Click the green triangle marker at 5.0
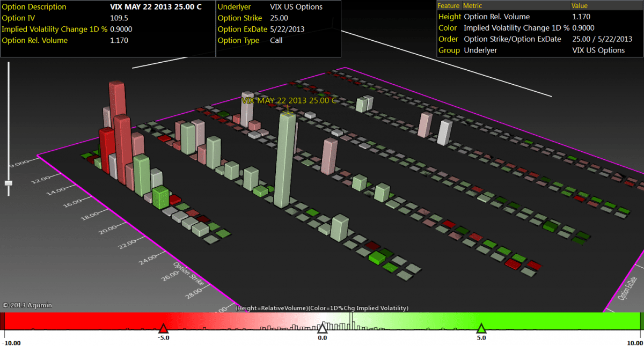644x346 pixels. pos(481,328)
